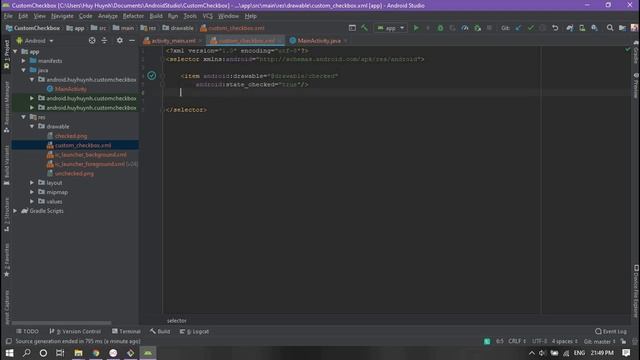The image size is (640, 360).
Task: Select checked.png in the drawable folder
Action: 71,136
